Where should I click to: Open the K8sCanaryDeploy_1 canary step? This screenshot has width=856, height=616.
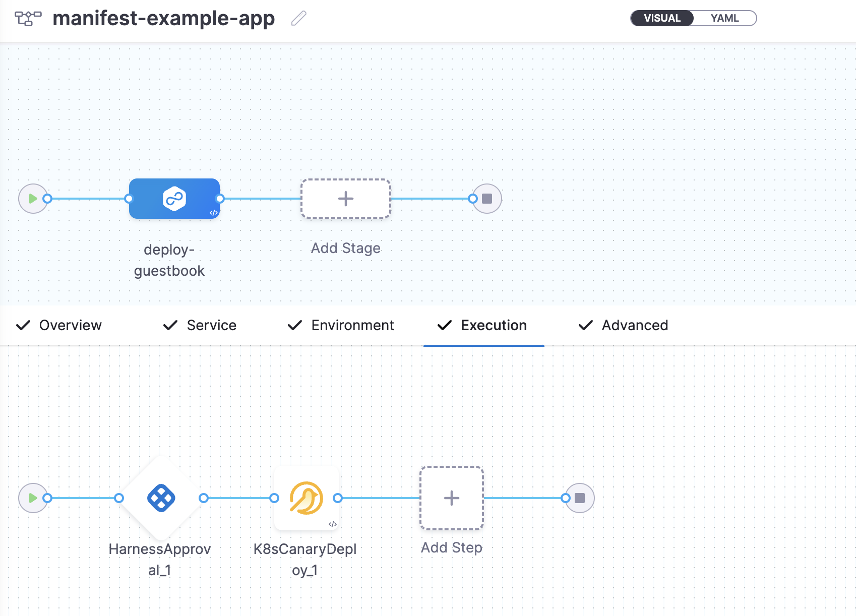point(306,498)
